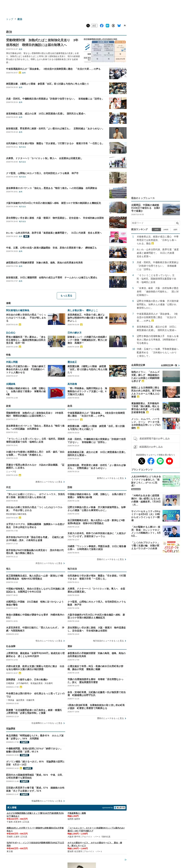Open the green LINE follow icon
Viewport: 186px width, 868px height.
[x=160, y=461]
